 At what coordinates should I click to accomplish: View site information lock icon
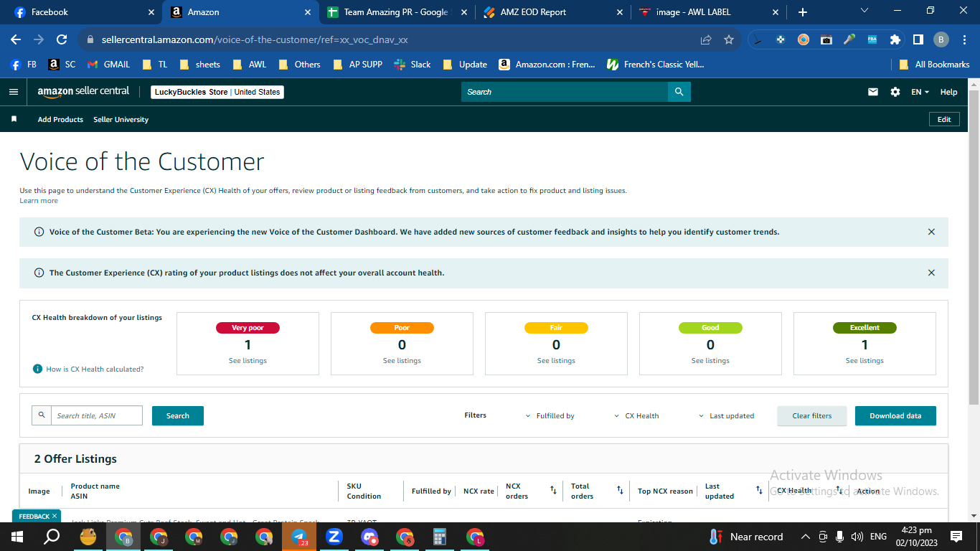[90, 40]
